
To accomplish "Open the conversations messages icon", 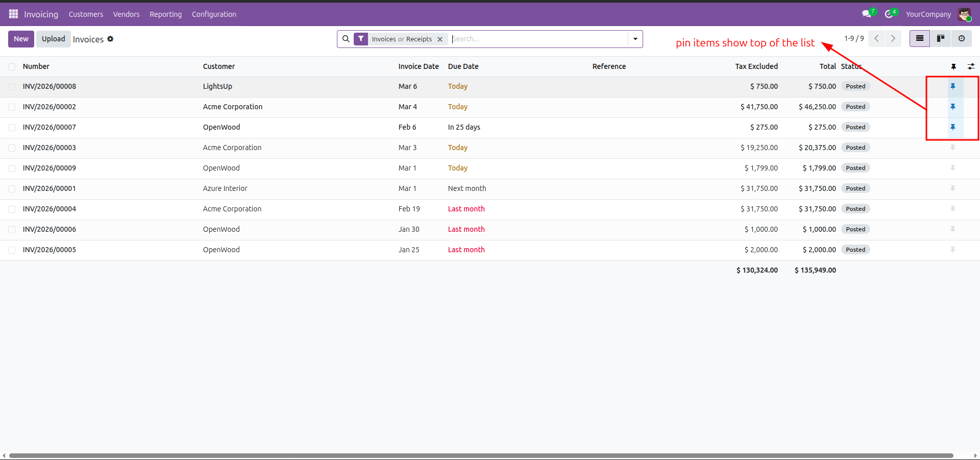I will (867, 14).
